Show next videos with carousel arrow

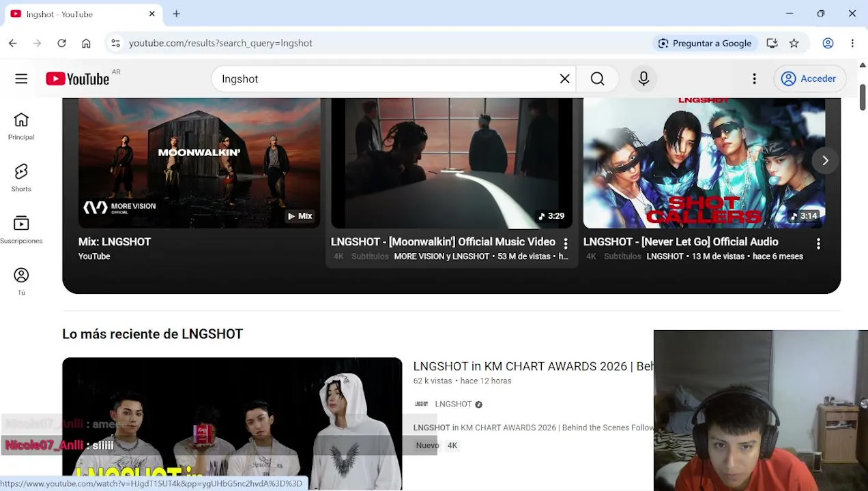click(824, 161)
